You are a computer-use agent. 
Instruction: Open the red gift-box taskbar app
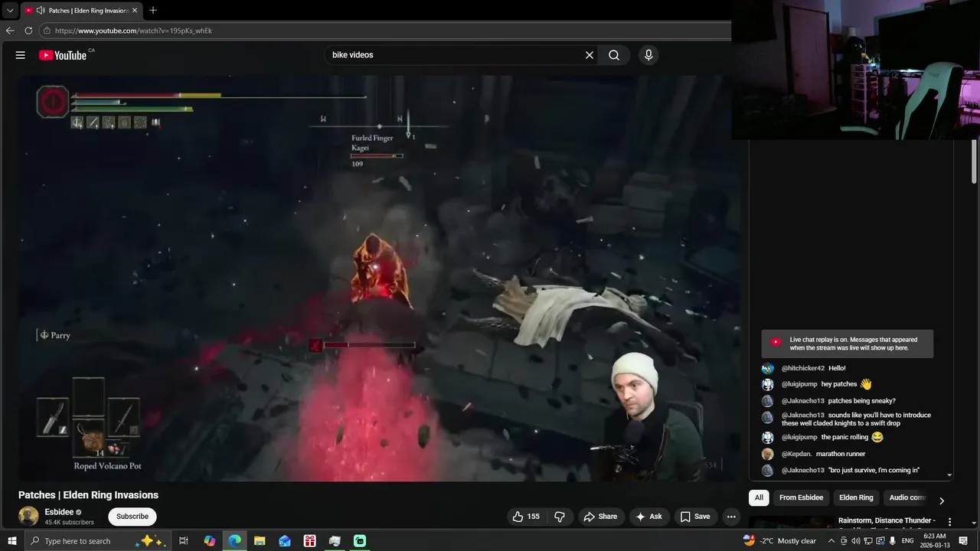(x=310, y=541)
